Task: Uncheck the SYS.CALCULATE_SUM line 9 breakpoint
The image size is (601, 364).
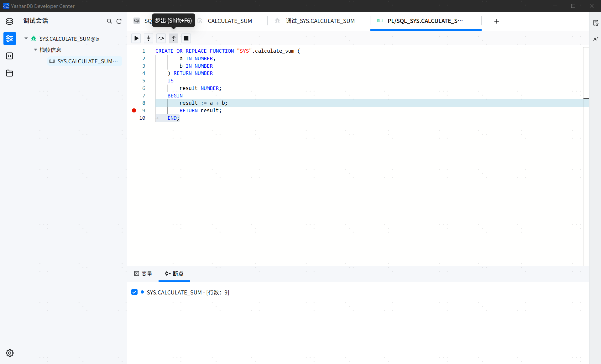Action: tap(134, 292)
